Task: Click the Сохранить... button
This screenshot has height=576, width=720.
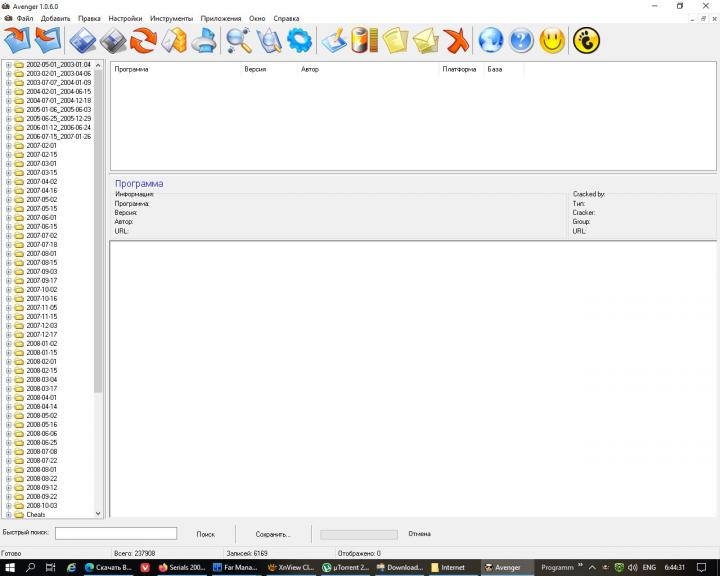Action: tap(273, 534)
